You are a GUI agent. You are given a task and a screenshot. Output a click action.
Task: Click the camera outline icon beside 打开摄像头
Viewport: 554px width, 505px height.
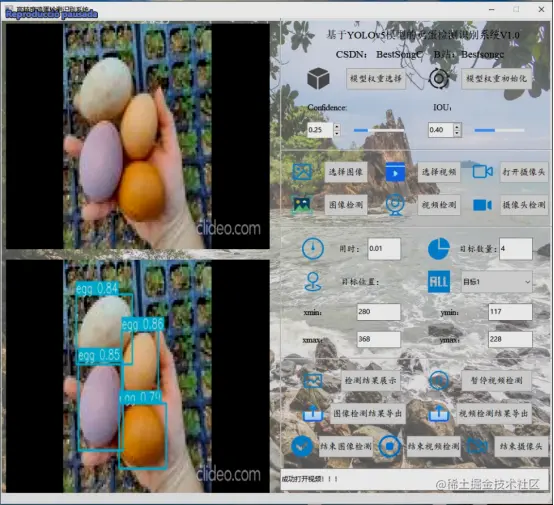coord(483,172)
